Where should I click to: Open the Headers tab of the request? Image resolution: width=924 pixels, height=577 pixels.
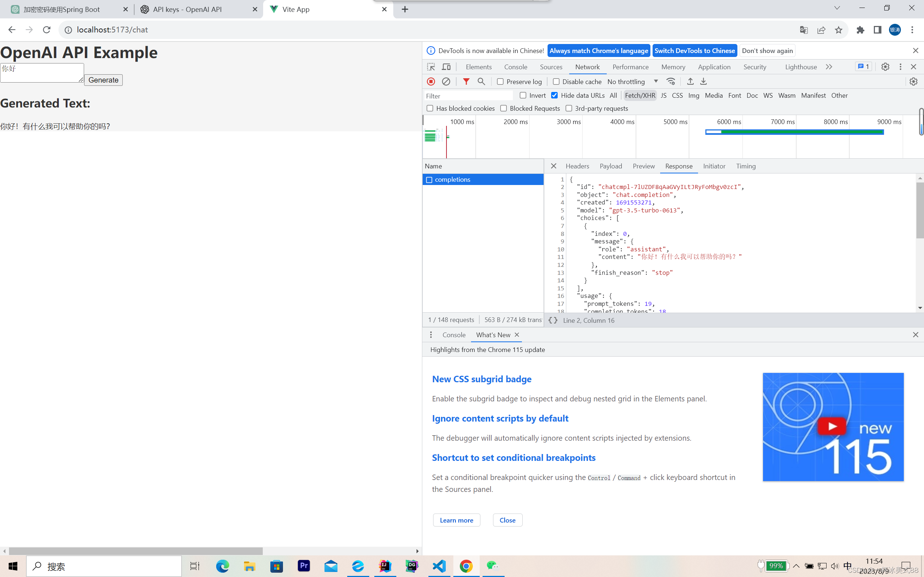[x=577, y=166]
